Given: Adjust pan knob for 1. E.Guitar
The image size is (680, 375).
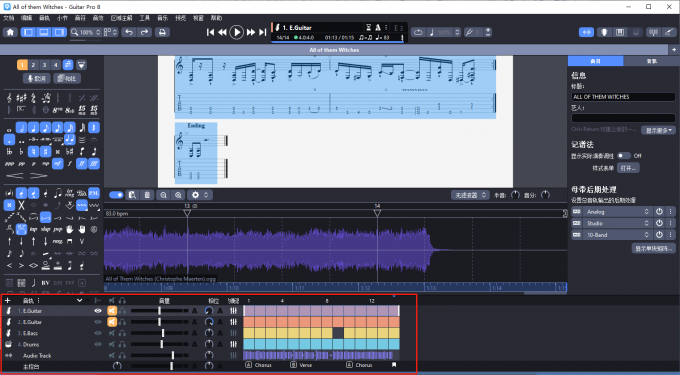Looking at the screenshot, I should click(x=209, y=310).
